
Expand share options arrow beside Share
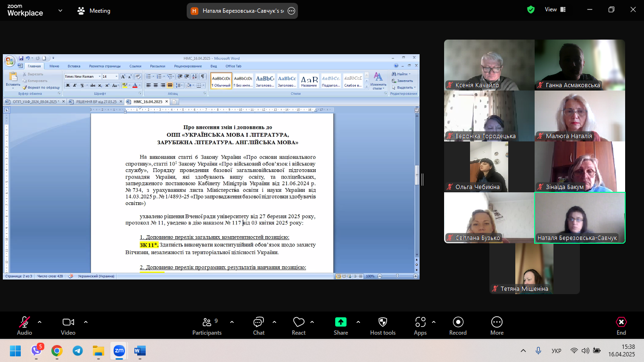(358, 322)
